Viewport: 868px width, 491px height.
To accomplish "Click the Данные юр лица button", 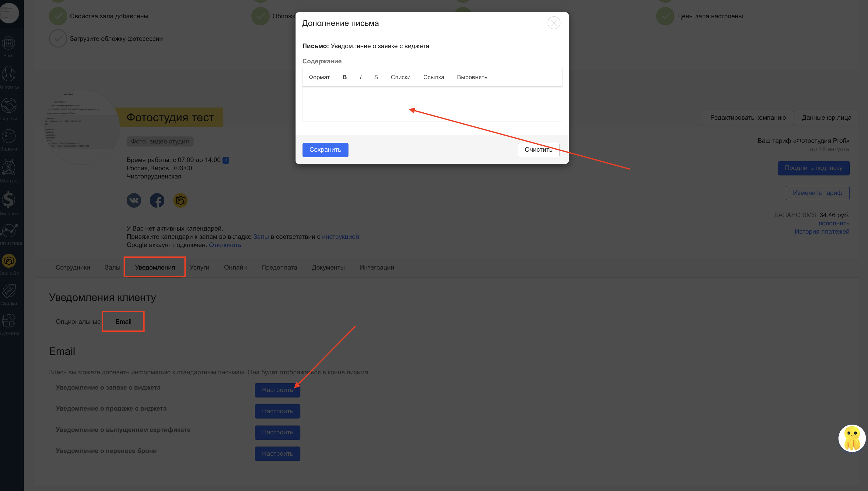I will (x=827, y=118).
